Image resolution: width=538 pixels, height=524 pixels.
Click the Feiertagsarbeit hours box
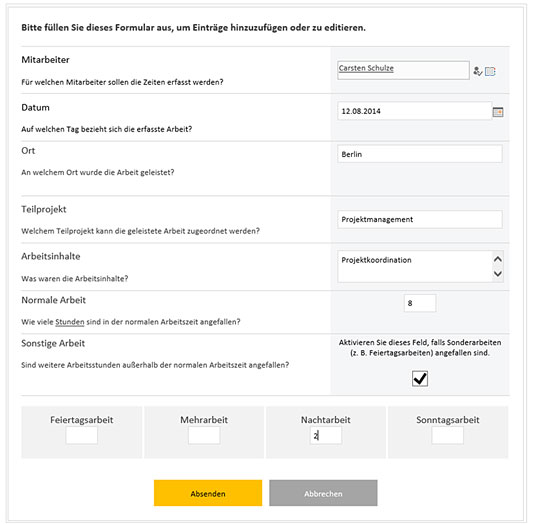(x=82, y=435)
